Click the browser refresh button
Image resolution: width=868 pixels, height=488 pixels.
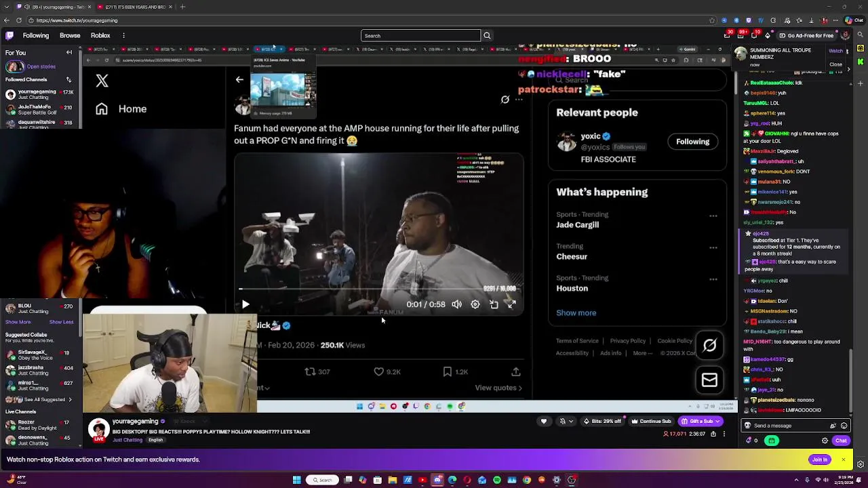coord(18,20)
